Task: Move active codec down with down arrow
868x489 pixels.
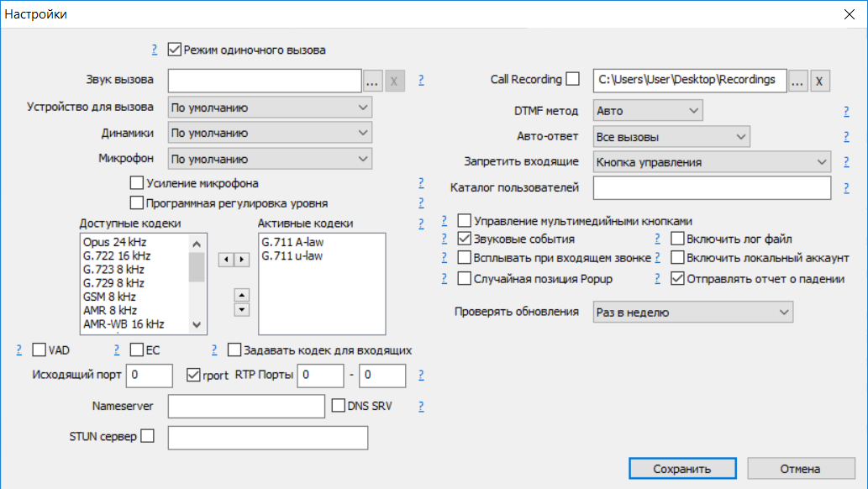Action: tap(241, 309)
